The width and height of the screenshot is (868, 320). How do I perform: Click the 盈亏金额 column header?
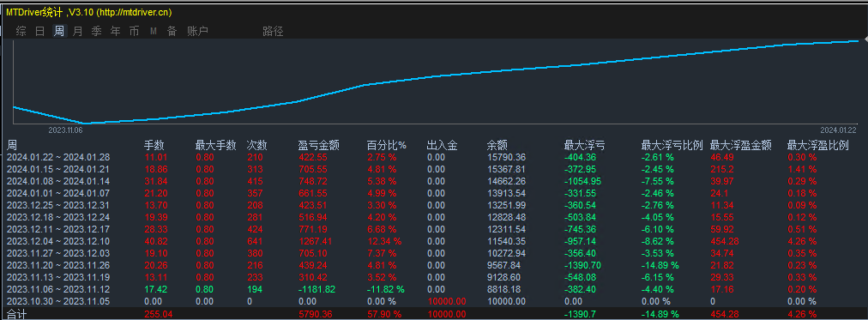pyautogui.click(x=319, y=146)
